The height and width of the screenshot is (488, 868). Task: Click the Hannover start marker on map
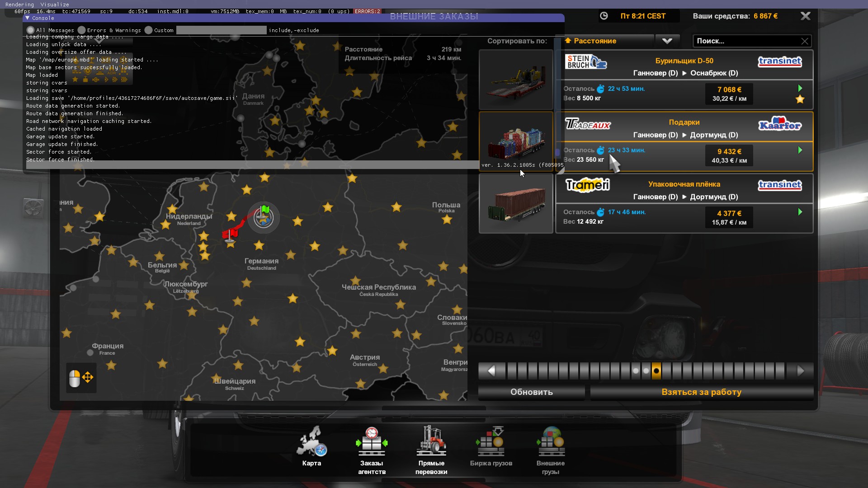point(264,217)
